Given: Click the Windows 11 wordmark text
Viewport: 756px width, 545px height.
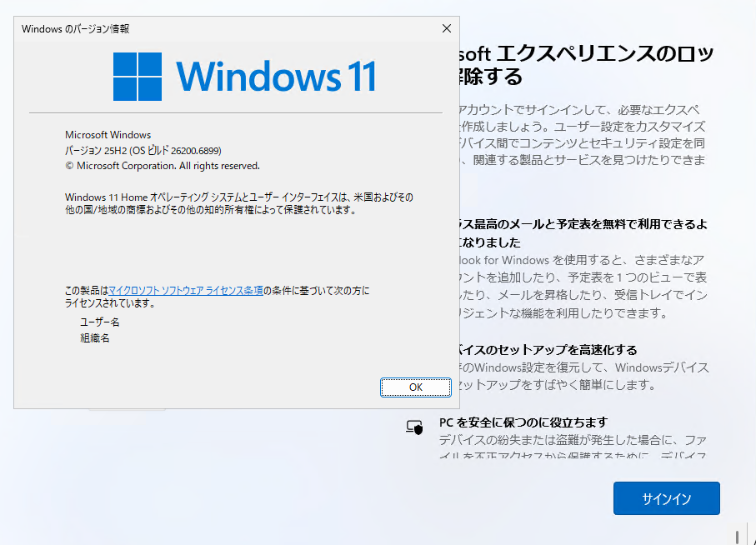Looking at the screenshot, I should point(276,77).
